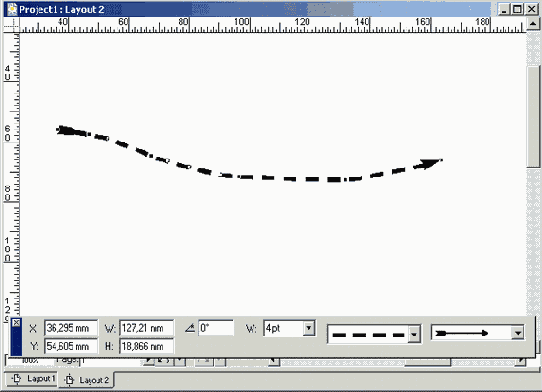Open the 4pt line width dropdown
The width and height of the screenshot is (542, 392).
coord(309,328)
